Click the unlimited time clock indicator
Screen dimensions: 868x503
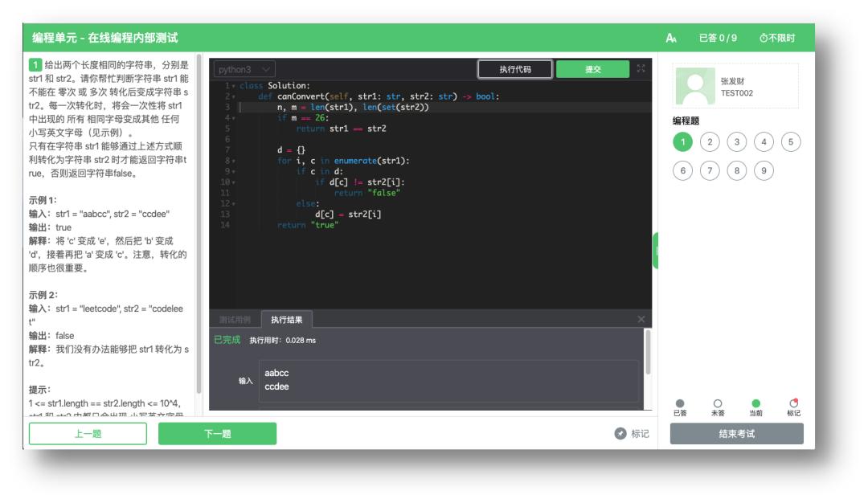tap(776, 39)
